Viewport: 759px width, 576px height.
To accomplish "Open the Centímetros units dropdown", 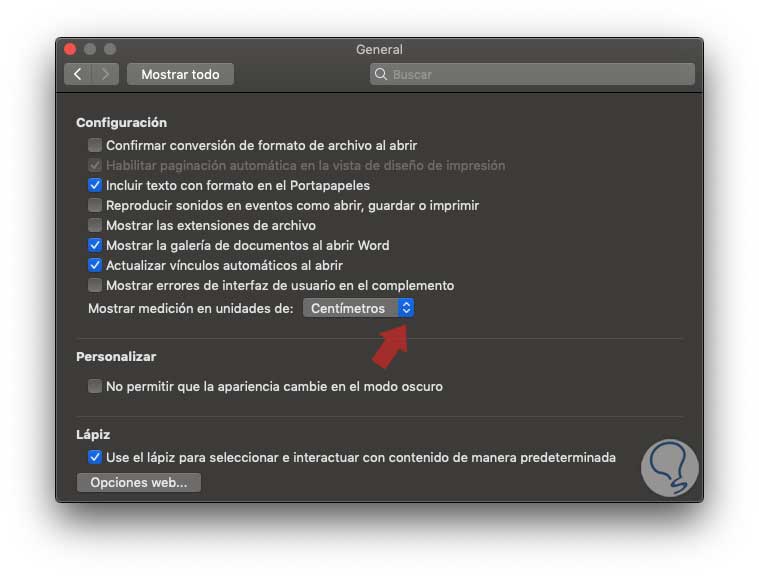I will [358, 308].
